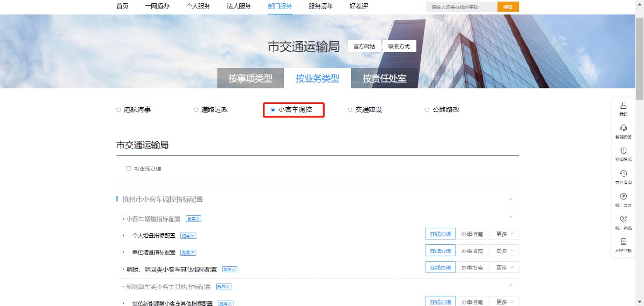Collapse the 杭州市小客车调控指标配置 section
The width and height of the screenshot is (644, 306).
pos(510,199)
